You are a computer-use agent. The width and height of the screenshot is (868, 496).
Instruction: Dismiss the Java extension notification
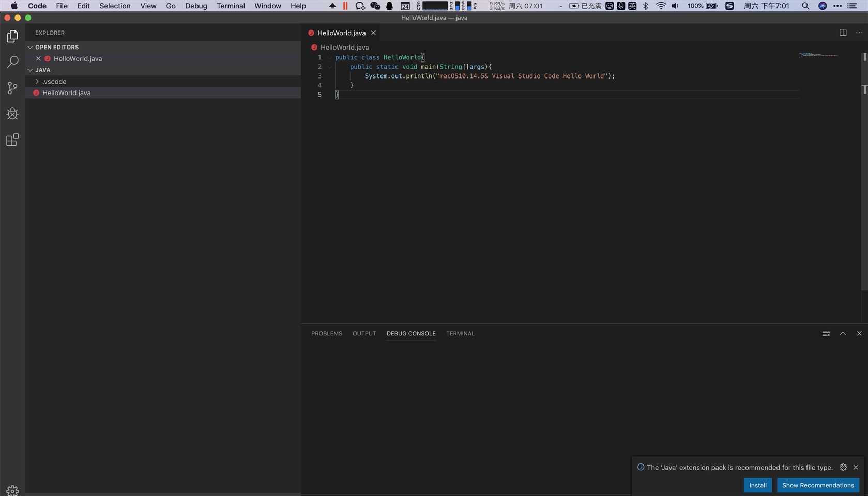tap(856, 467)
